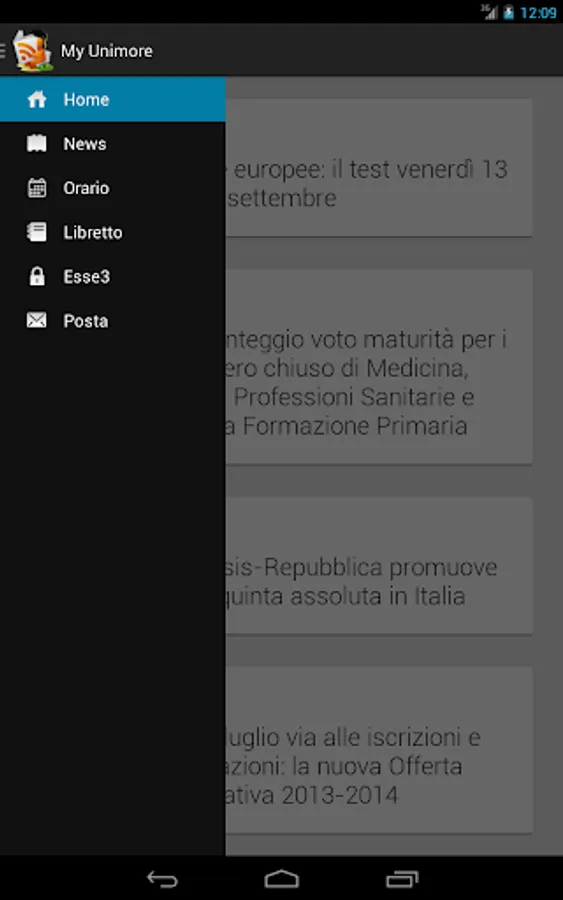
Task: Open the 'voto maturità' Medicina news card
Action: 379,367
